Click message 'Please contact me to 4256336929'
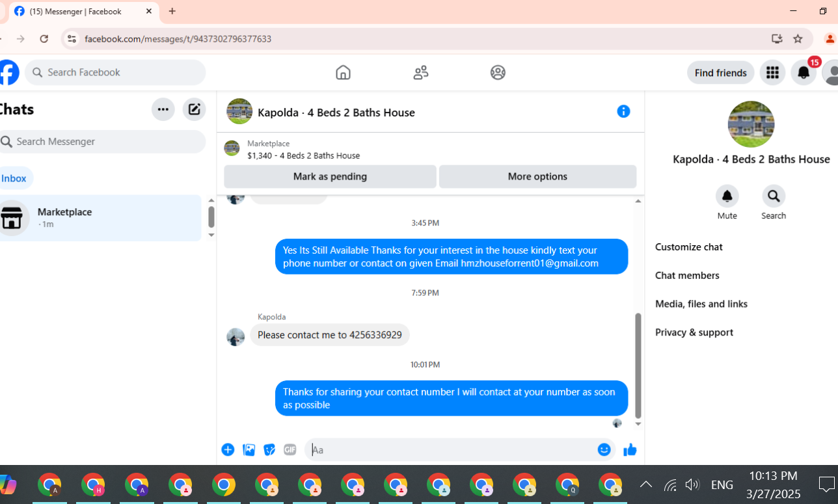Image resolution: width=838 pixels, height=504 pixels. [x=330, y=335]
